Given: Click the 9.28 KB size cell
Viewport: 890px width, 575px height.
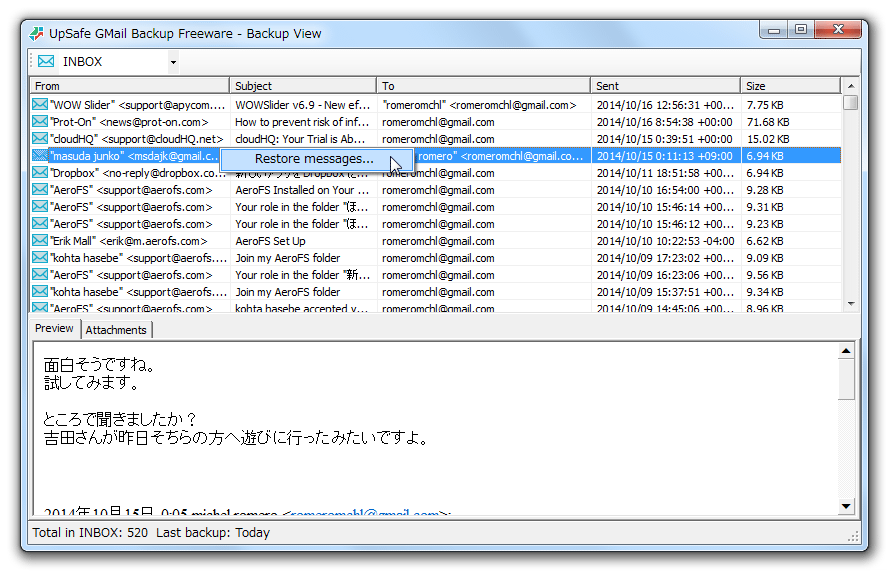Looking at the screenshot, I should point(765,190).
